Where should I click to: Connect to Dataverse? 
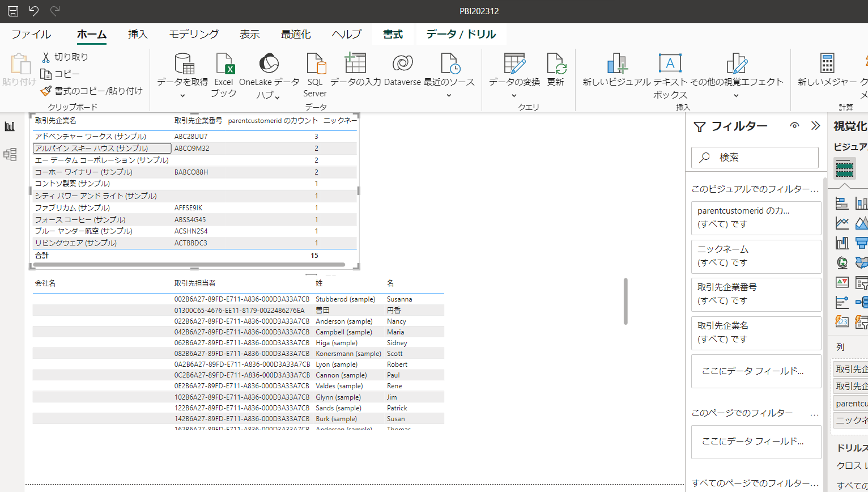coord(402,70)
